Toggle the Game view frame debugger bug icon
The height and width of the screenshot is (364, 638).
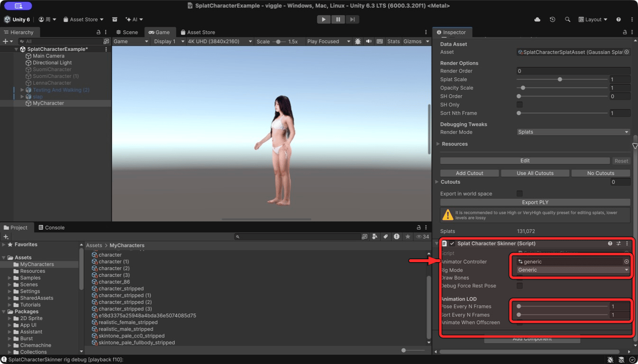click(358, 41)
